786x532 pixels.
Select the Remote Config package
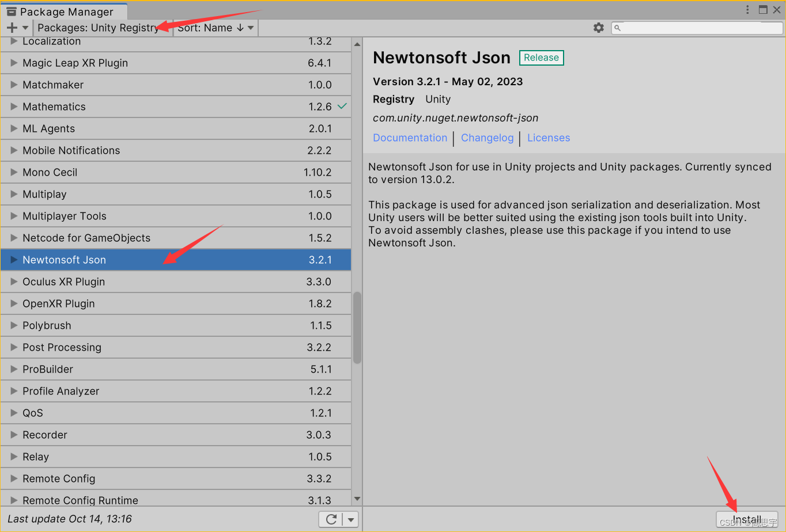176,478
